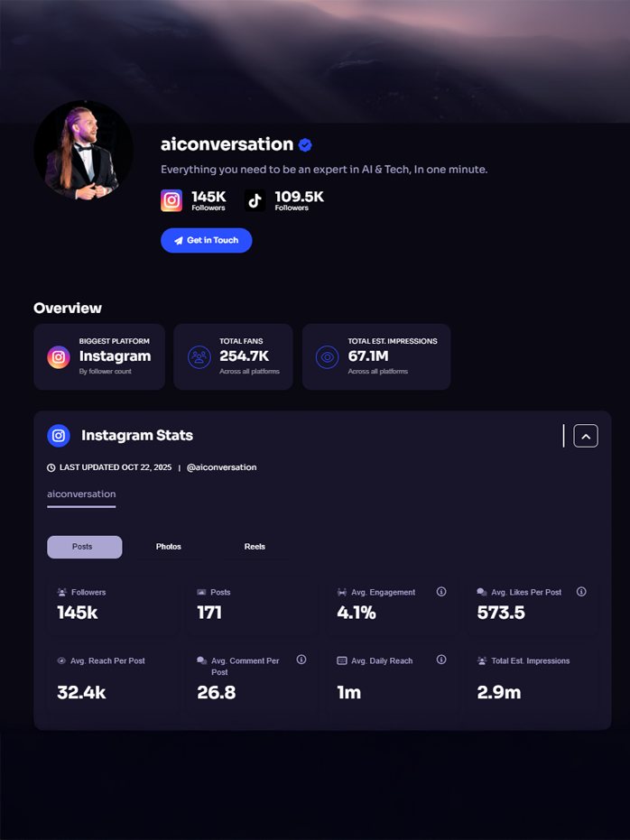Click the info icon for Avg. Daily Reach

(x=441, y=660)
